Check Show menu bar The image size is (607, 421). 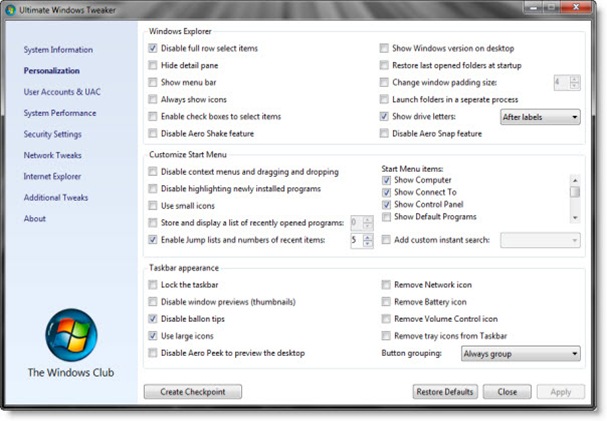click(153, 82)
